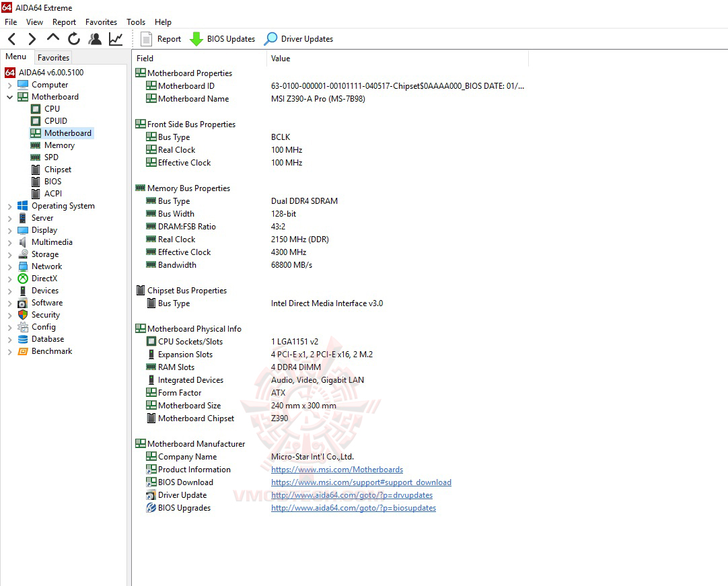Click the Back navigation arrow

pos(12,39)
